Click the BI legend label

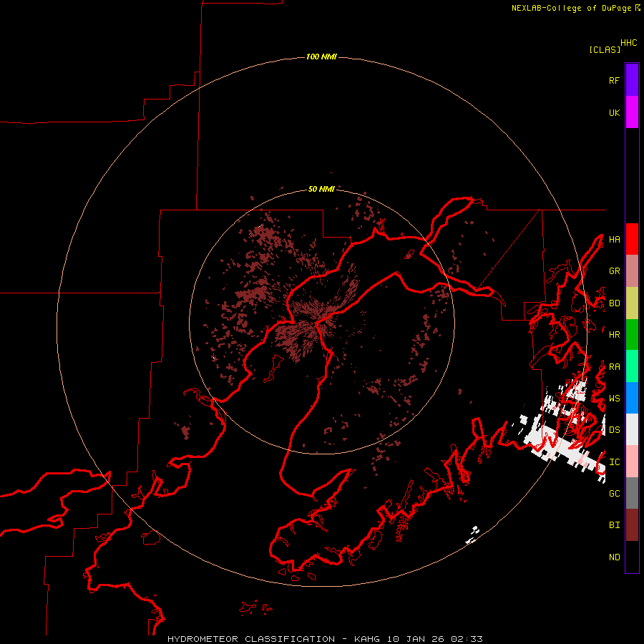click(614, 525)
